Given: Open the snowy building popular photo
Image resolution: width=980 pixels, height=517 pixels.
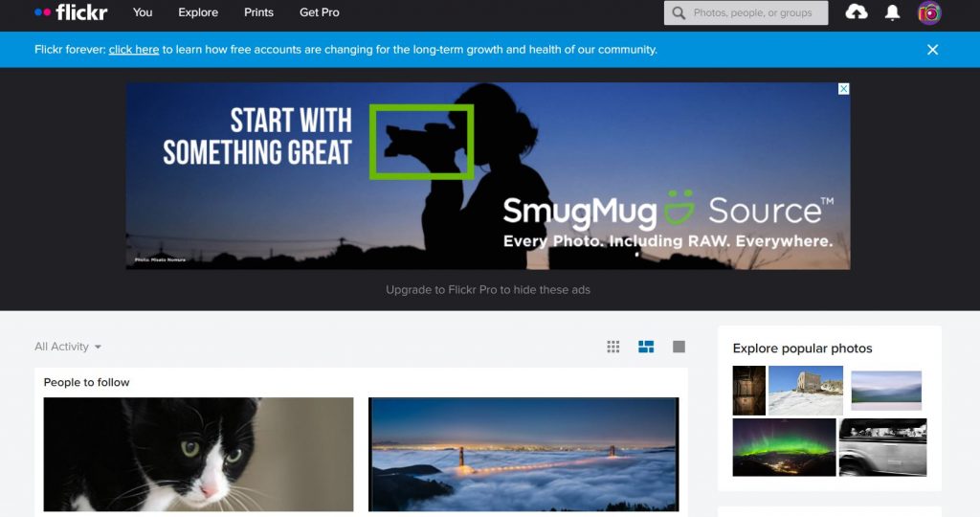Looking at the screenshot, I should 806,391.
